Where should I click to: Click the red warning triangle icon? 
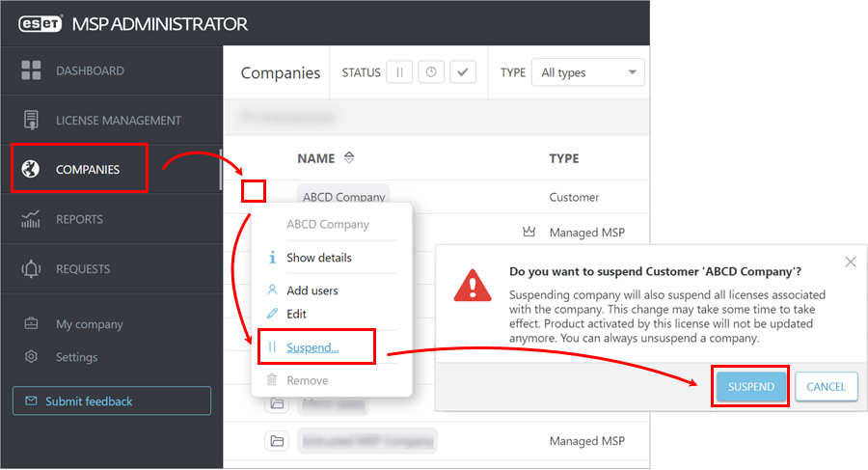[x=473, y=286]
